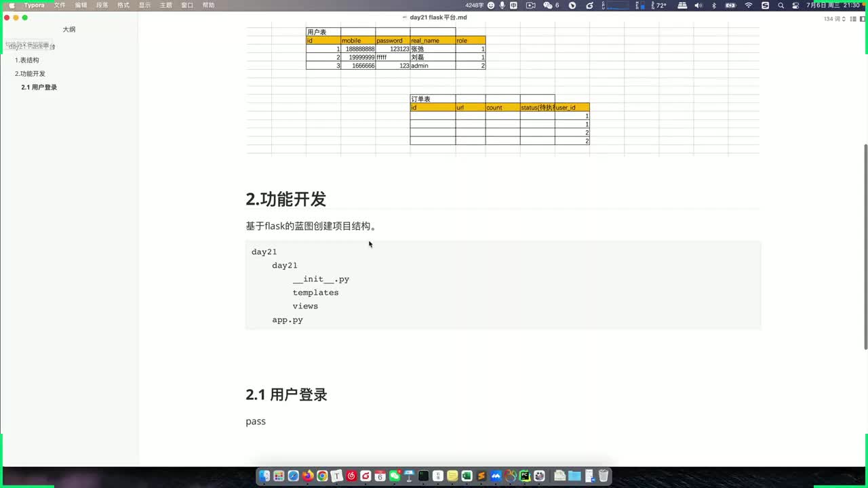
Task: Click the window title day21 flask平台.md
Action: tap(438, 18)
